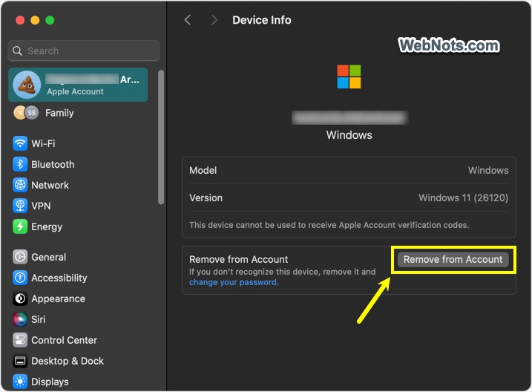The width and height of the screenshot is (532, 392).
Task: Click the Model row label
Action: click(x=203, y=170)
